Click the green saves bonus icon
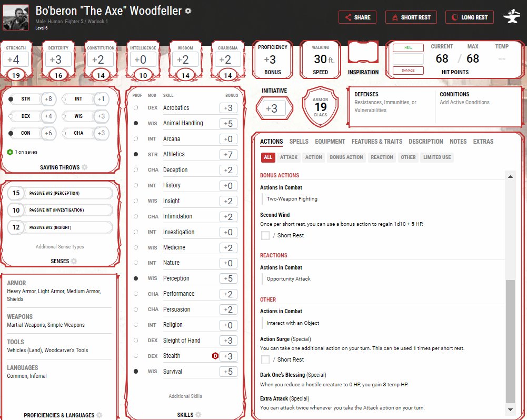The image size is (527, 420). 10,152
